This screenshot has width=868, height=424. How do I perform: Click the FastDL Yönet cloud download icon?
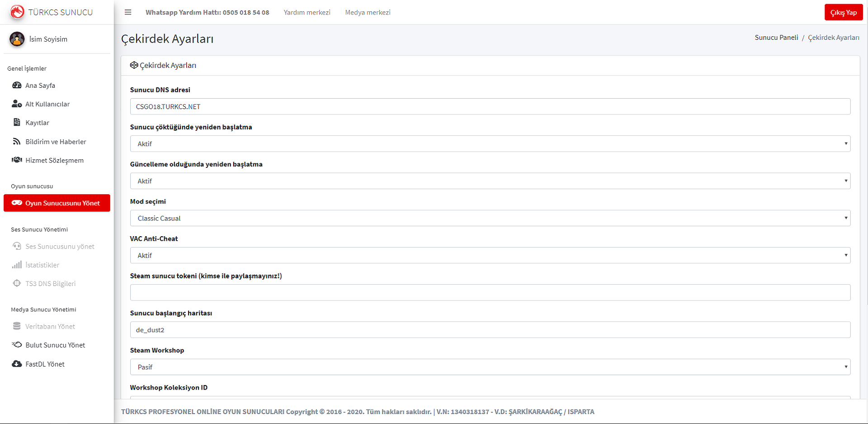click(17, 364)
